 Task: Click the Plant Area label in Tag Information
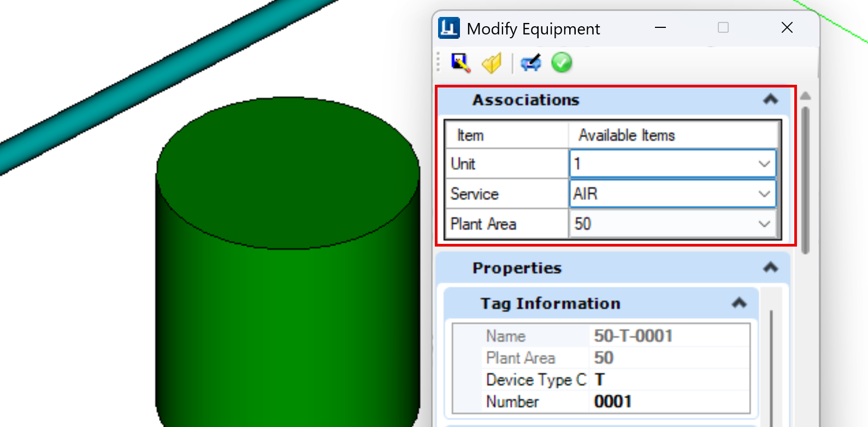click(521, 358)
